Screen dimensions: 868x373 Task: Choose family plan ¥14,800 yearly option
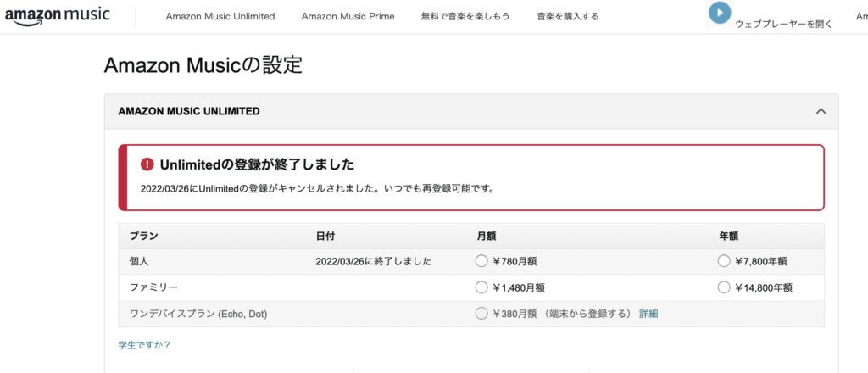(724, 287)
